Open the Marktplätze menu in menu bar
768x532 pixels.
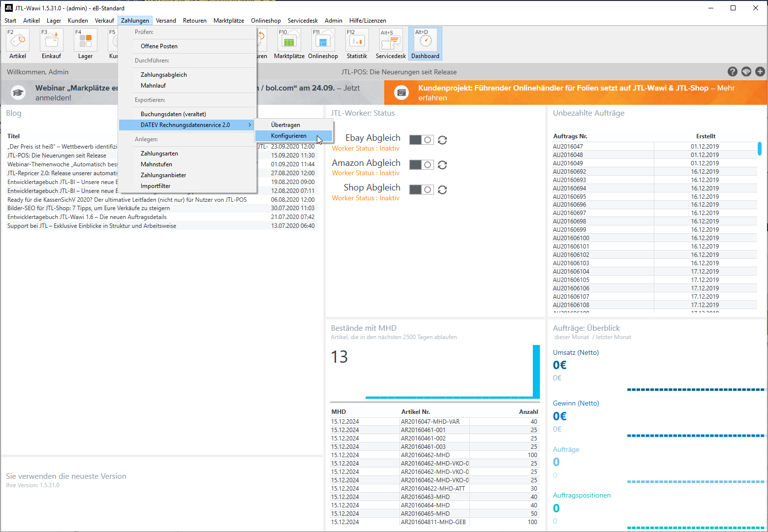pyautogui.click(x=228, y=21)
